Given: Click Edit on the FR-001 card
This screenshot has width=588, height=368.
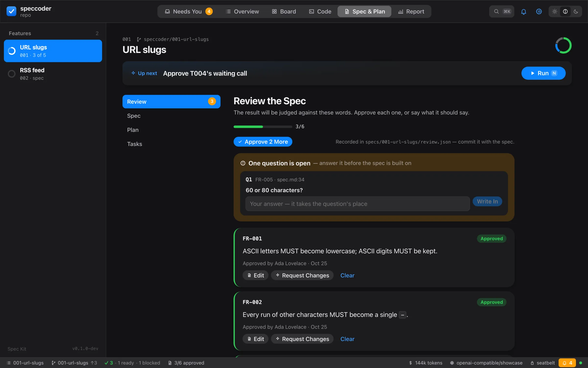Looking at the screenshot, I should tap(255, 275).
